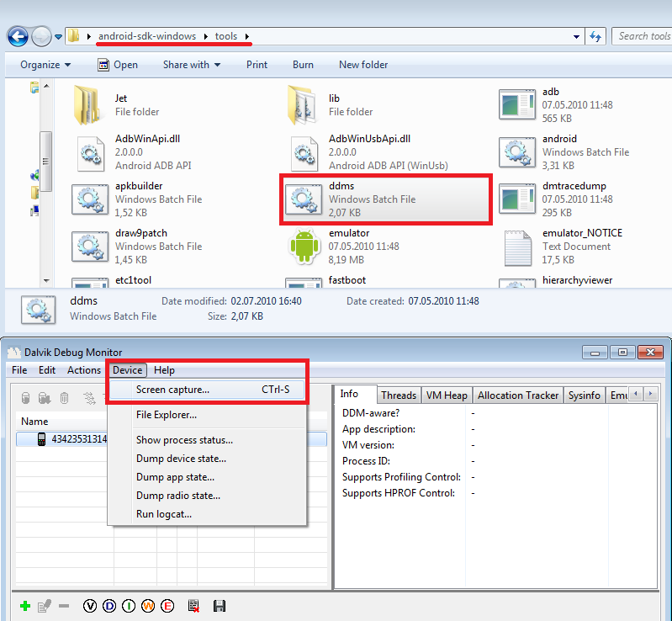Expand the arrow after tools in path
The height and width of the screenshot is (621, 672).
(x=247, y=36)
